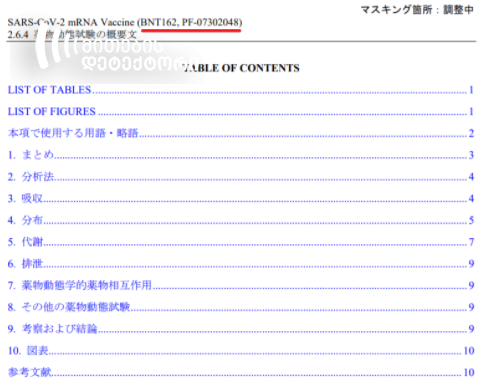Open section 8. その他の薬物動態試験
Viewport: 482px width, 391px height.
[x=69, y=307]
